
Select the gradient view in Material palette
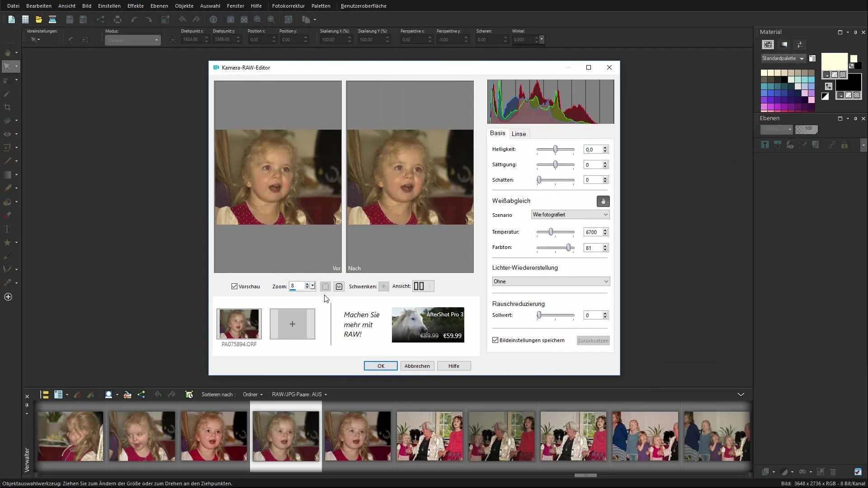click(x=784, y=45)
